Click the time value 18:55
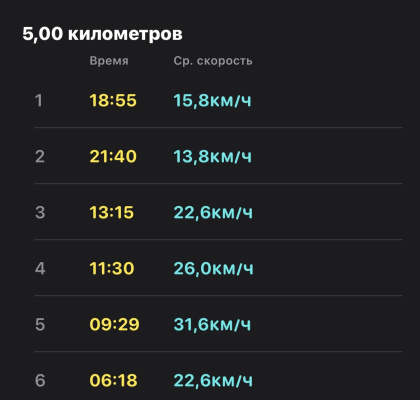Screen dimensions: 420x400 tap(113, 100)
